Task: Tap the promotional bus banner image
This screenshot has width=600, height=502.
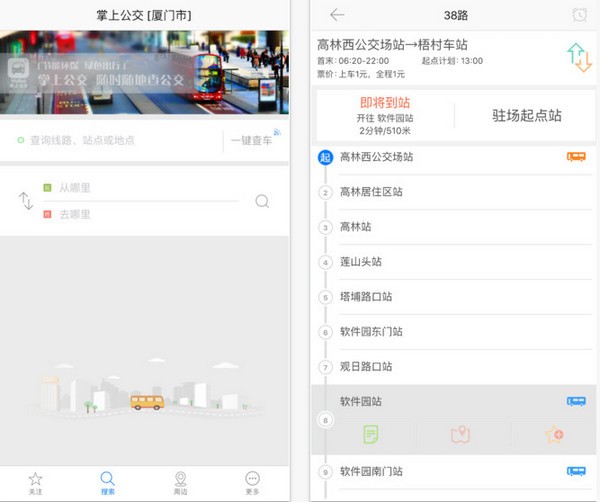Action: [x=144, y=72]
